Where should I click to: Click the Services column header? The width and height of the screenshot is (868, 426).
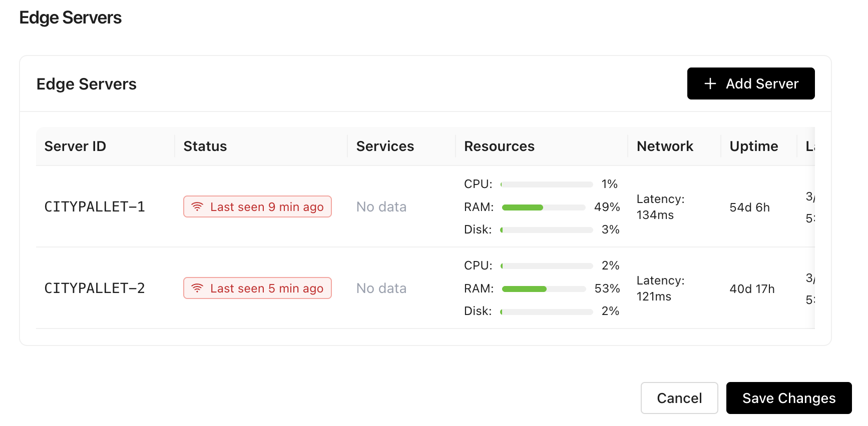click(x=384, y=146)
